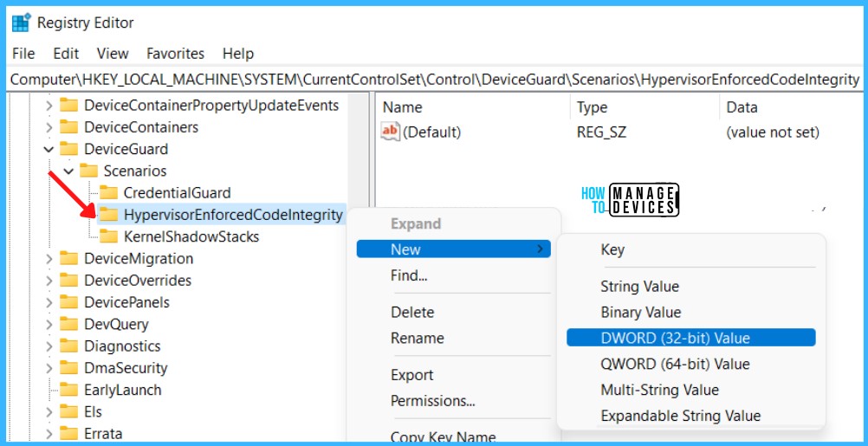The image size is (868, 446).
Task: Click the Registry Editor app icon
Action: coord(21,23)
